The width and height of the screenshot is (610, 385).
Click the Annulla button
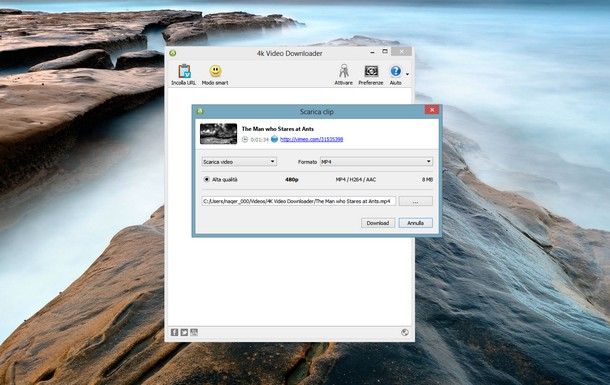(x=415, y=223)
